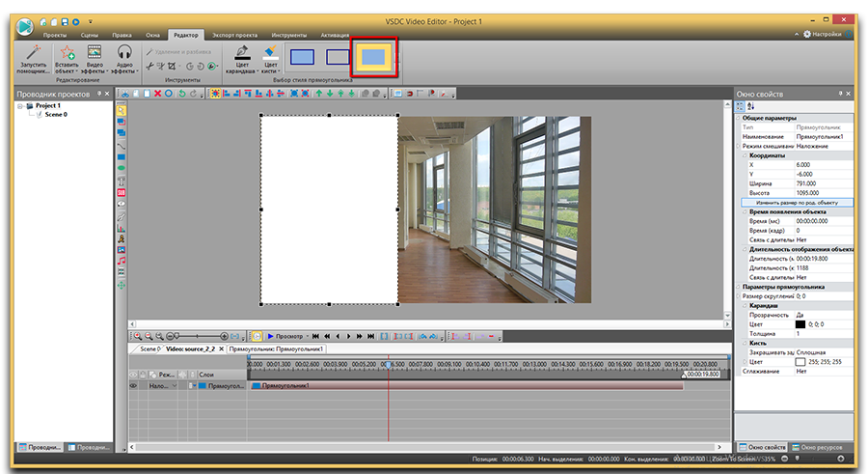The height and width of the screenshot is (474, 868).
Task: Delete the object with the red X icon
Action: (158, 94)
